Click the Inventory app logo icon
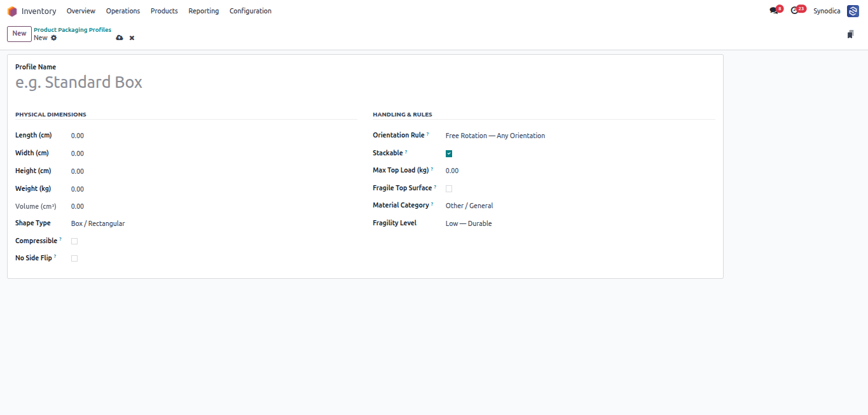 pos(12,11)
